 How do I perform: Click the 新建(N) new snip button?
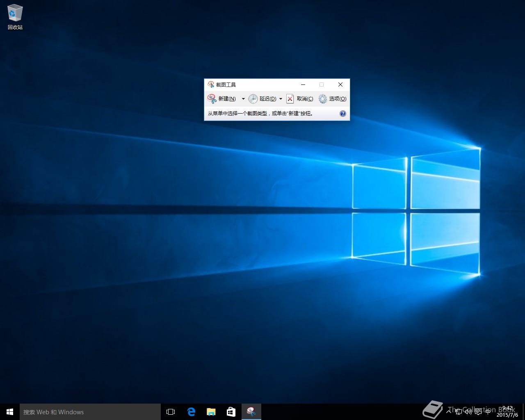coord(222,98)
